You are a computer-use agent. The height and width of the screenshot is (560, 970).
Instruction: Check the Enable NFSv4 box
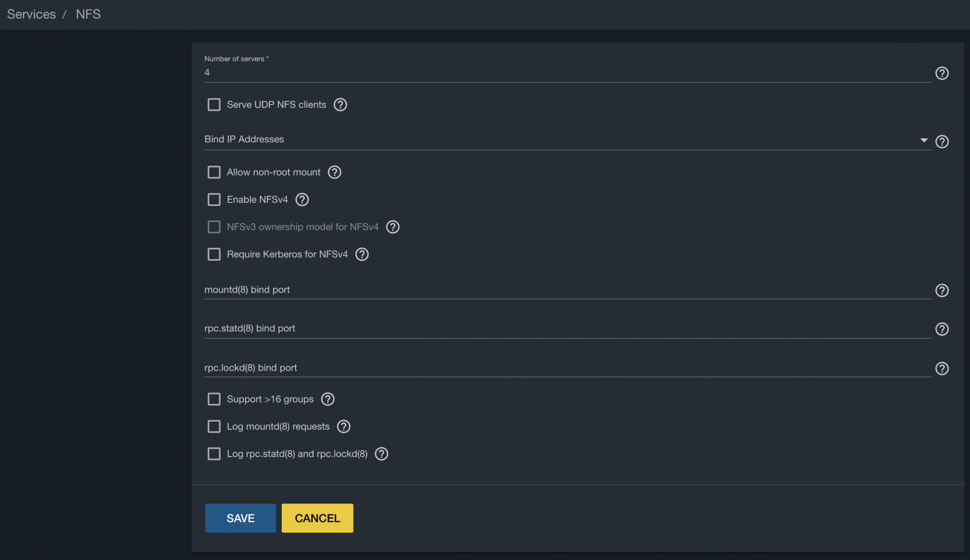pyautogui.click(x=214, y=199)
